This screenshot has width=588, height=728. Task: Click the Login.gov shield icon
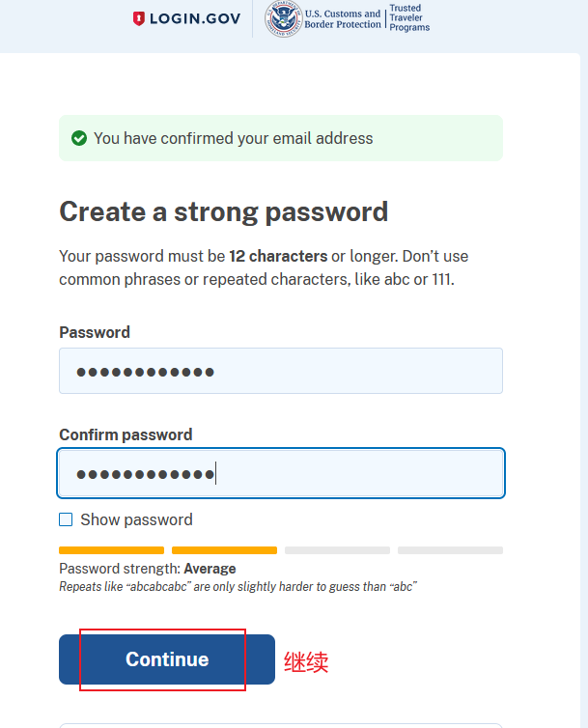[x=140, y=18]
